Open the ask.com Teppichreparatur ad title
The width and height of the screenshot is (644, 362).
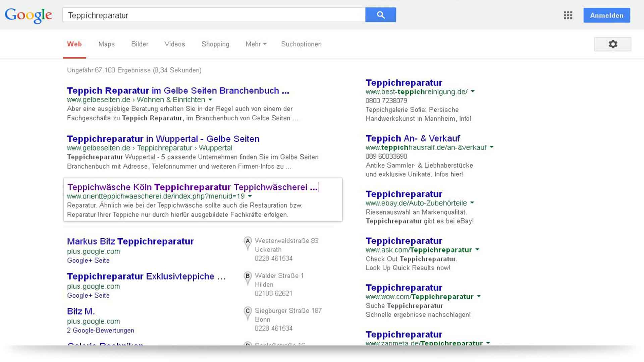pyautogui.click(x=404, y=241)
